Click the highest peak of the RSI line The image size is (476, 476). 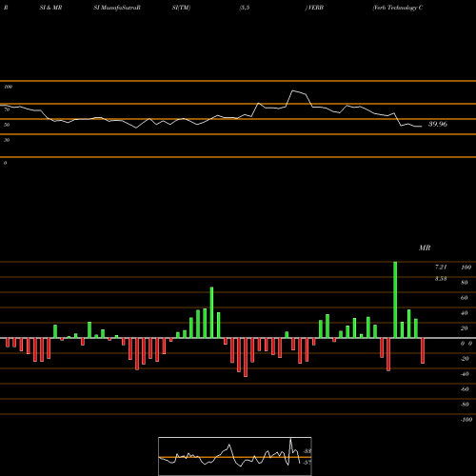293,90
